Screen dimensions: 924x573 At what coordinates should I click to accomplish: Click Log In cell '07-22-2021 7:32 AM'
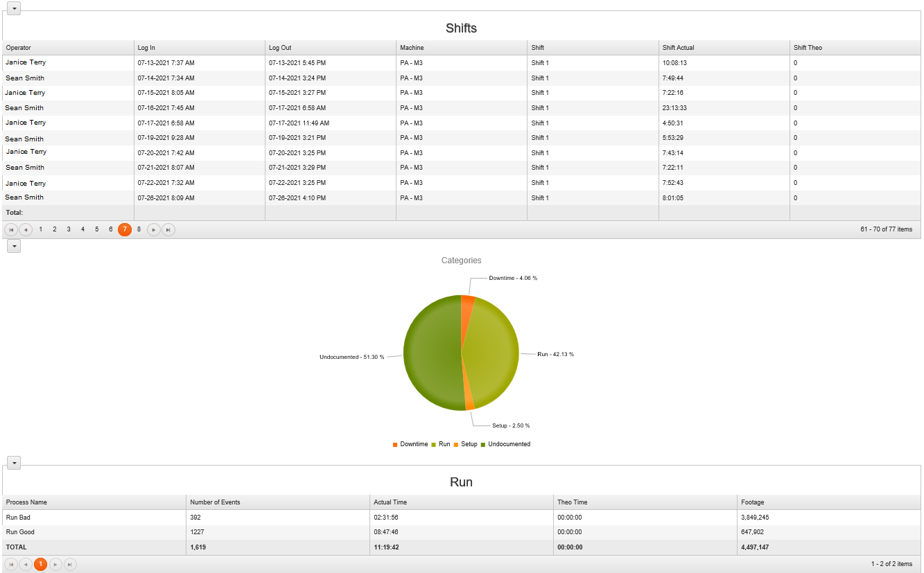click(x=166, y=183)
